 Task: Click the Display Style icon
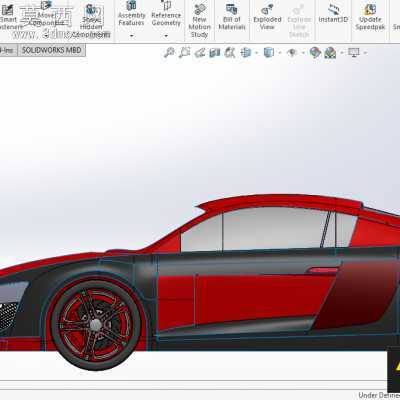point(269,52)
